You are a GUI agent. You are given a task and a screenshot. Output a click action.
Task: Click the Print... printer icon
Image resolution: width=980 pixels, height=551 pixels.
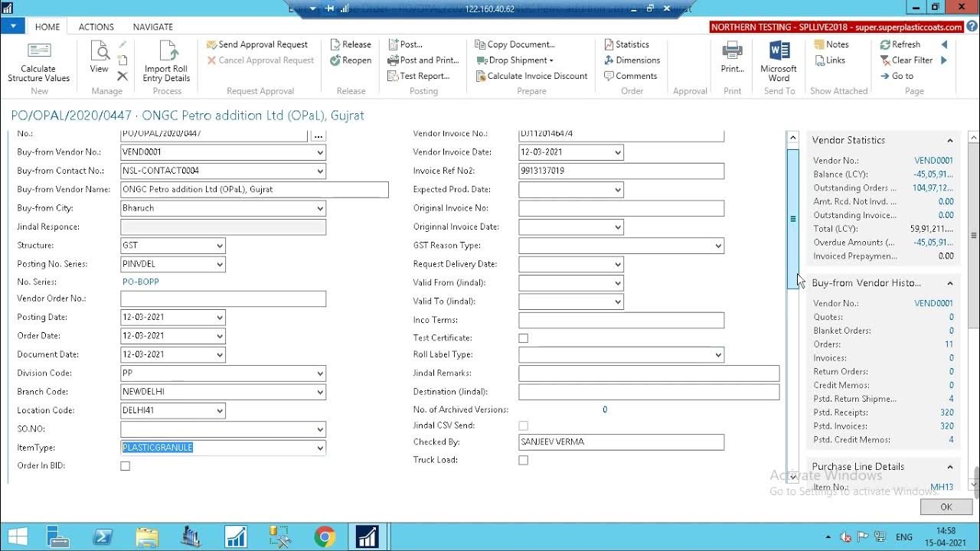click(x=733, y=51)
